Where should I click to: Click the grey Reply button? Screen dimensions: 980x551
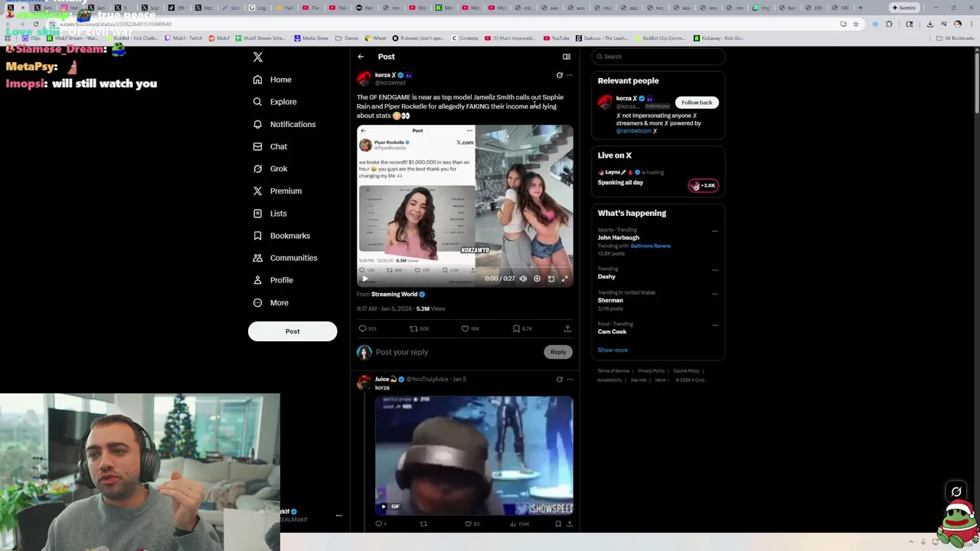[x=558, y=352]
